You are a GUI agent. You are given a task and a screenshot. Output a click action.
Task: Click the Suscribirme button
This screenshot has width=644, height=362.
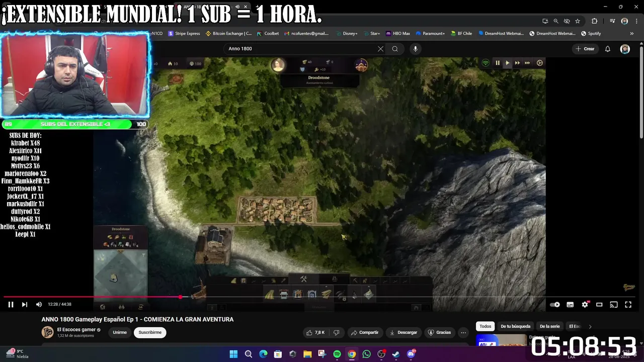click(150, 332)
